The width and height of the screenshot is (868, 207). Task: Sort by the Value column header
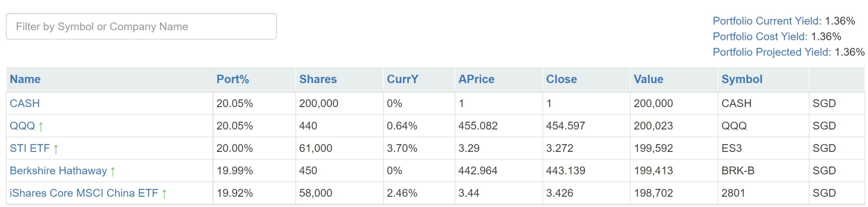click(x=648, y=79)
